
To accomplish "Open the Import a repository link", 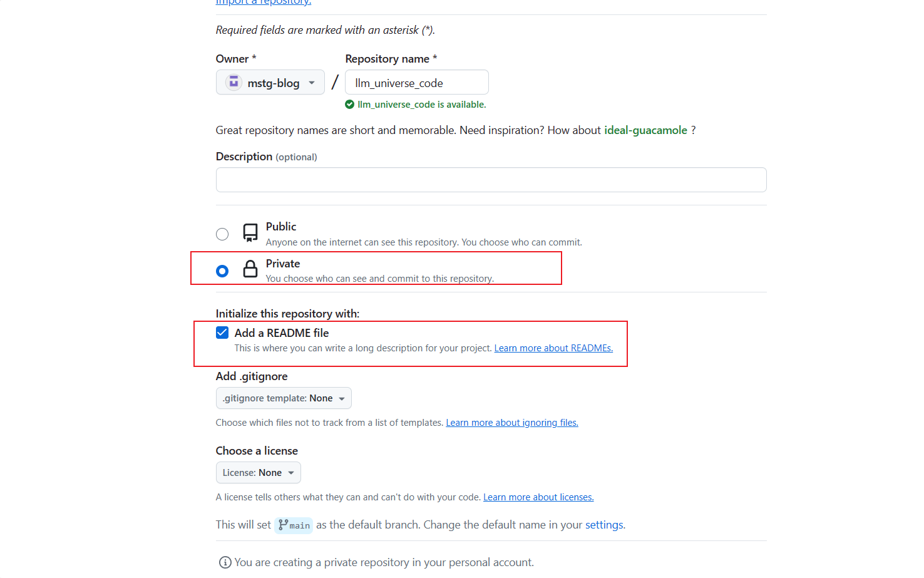I will tap(264, 3).
